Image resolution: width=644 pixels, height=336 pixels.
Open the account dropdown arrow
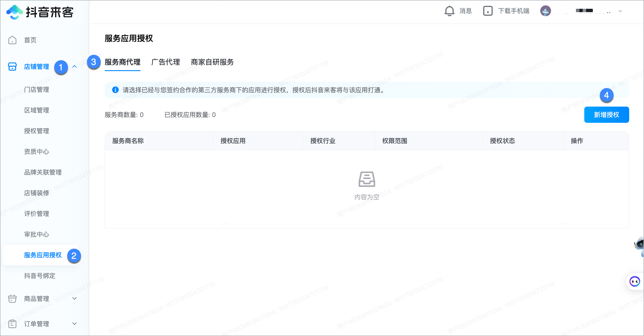click(x=620, y=11)
